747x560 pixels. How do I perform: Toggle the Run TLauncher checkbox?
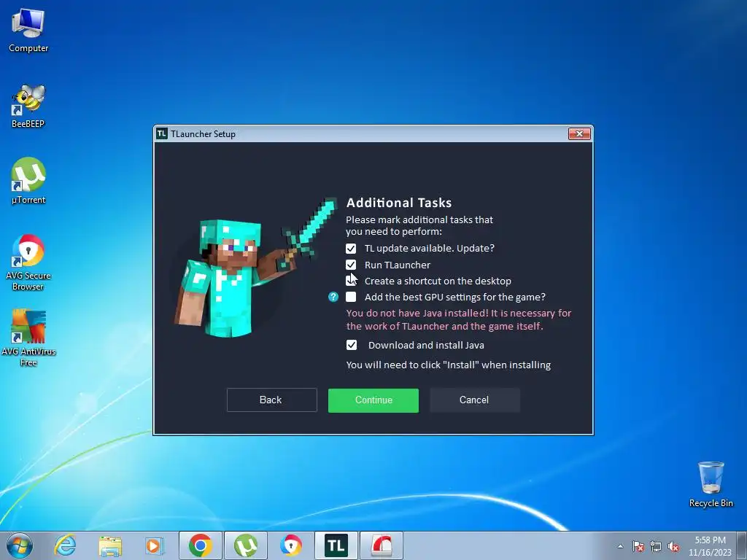[351, 265]
